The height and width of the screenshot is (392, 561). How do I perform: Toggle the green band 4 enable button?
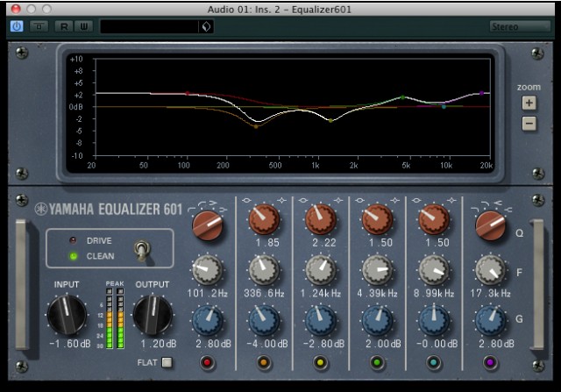click(x=377, y=361)
